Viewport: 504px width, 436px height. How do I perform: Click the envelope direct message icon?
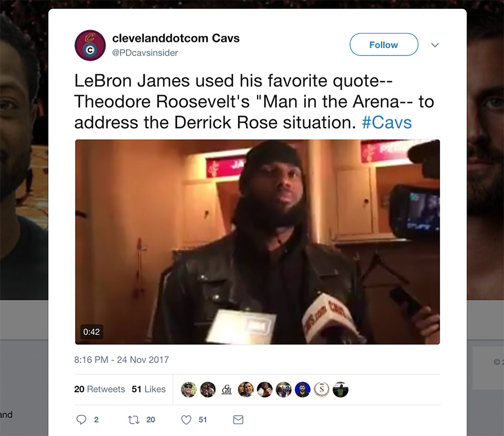tap(238, 420)
